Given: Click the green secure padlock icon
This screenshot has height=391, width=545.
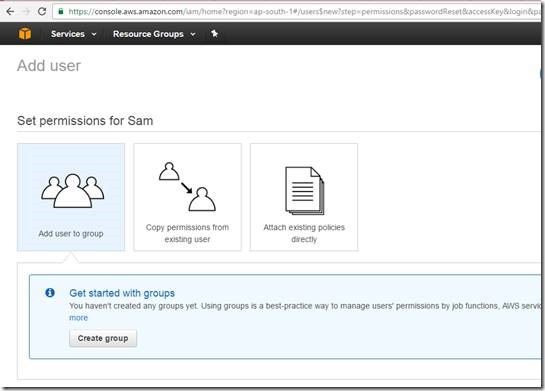Looking at the screenshot, I should 61,11.
